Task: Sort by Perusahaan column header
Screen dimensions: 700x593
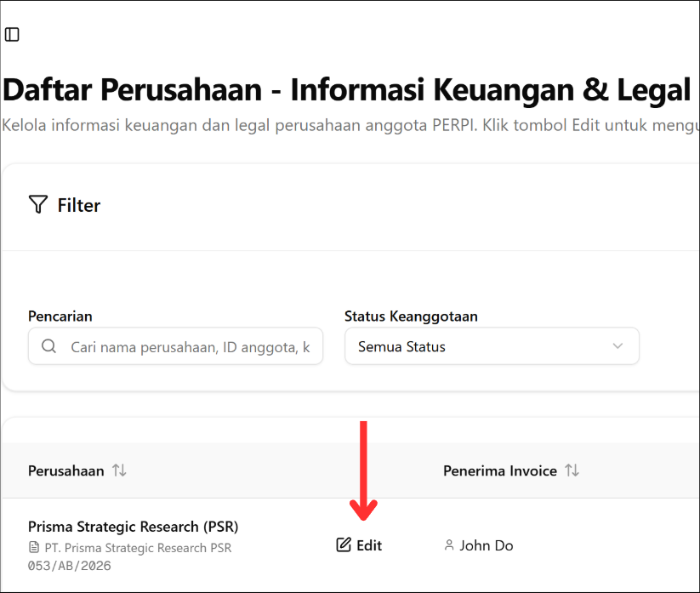Action: pyautogui.click(x=66, y=470)
